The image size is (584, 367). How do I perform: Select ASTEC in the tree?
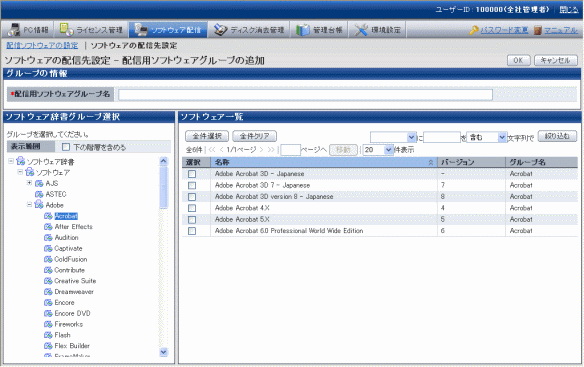point(56,194)
